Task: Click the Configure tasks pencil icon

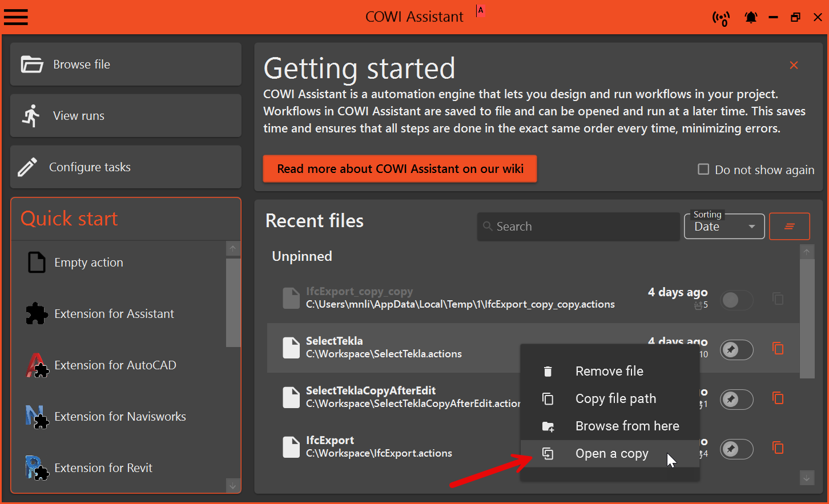Action: 27,167
